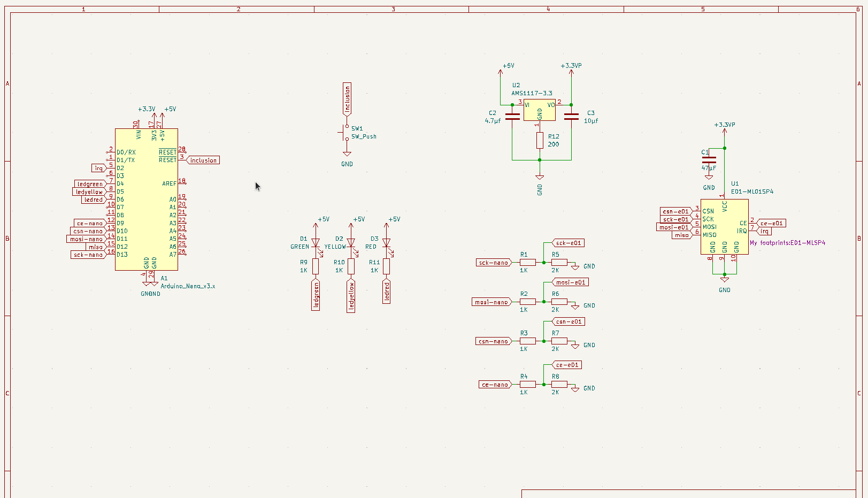
Task: Click the irq label at Arduino D2 pin
Action: coord(99,168)
